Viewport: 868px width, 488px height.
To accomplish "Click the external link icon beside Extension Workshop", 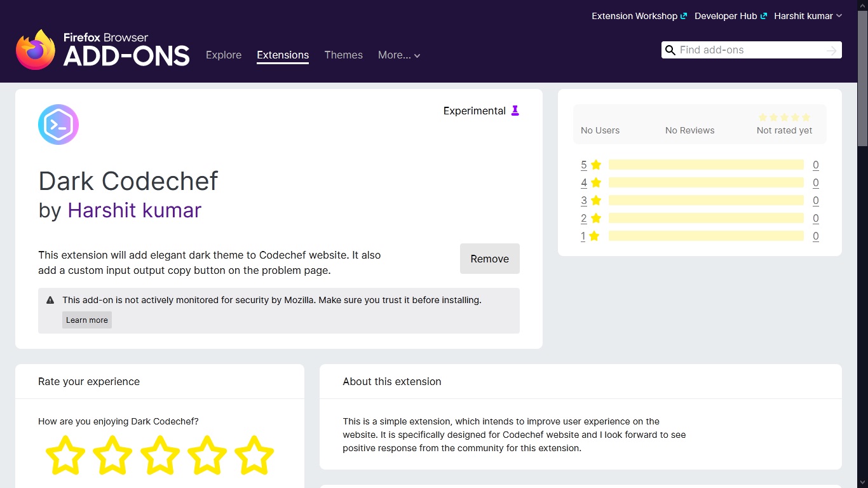I will [x=684, y=16].
